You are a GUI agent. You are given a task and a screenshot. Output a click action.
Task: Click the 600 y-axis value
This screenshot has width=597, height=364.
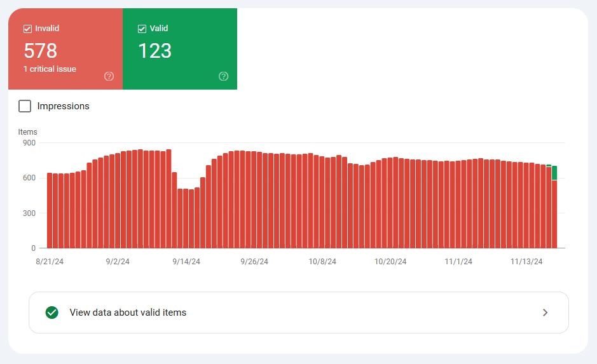[29, 178]
